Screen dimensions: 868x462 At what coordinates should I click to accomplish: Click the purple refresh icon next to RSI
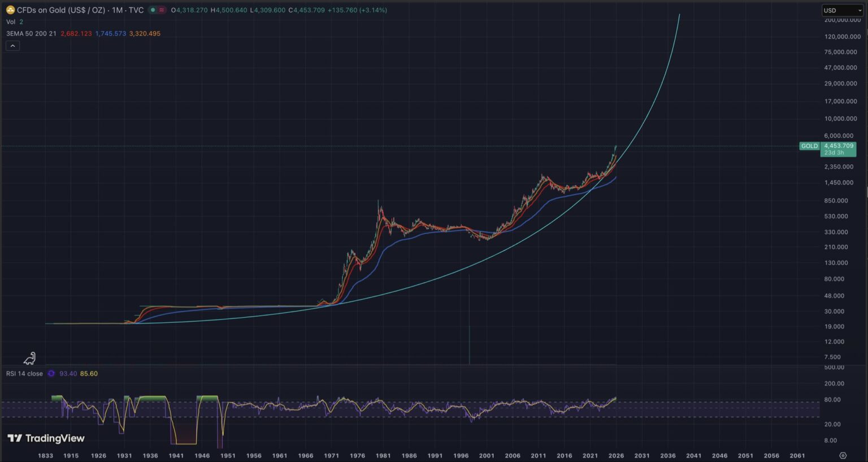[x=51, y=374]
